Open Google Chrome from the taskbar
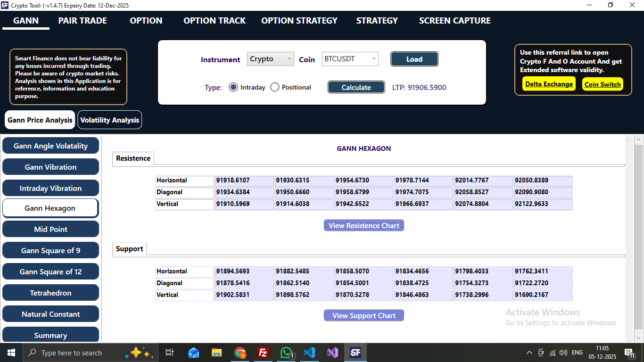The image size is (644, 362). 240,352
